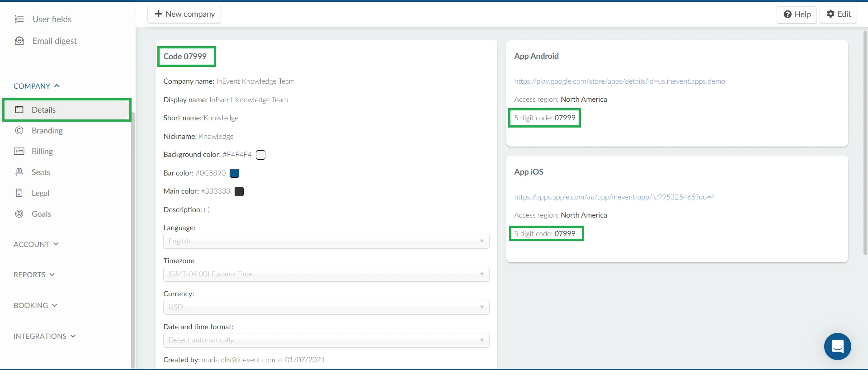Expand the REPORTS section

(x=34, y=275)
